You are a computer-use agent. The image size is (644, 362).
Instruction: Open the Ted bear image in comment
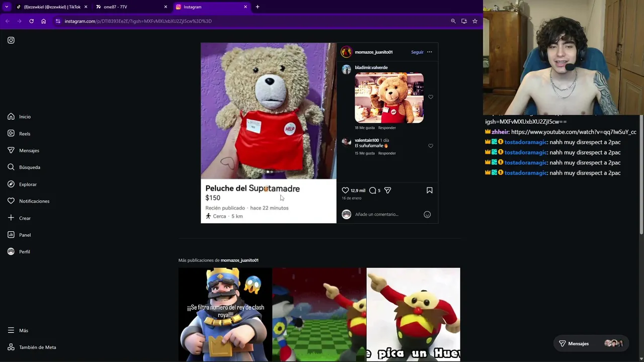coord(389,98)
